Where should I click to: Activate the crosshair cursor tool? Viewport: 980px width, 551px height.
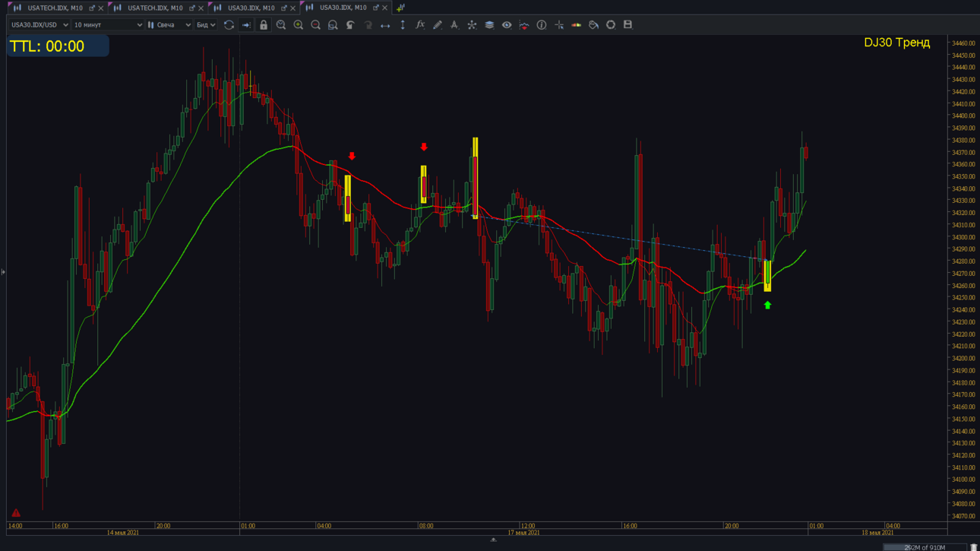click(559, 25)
